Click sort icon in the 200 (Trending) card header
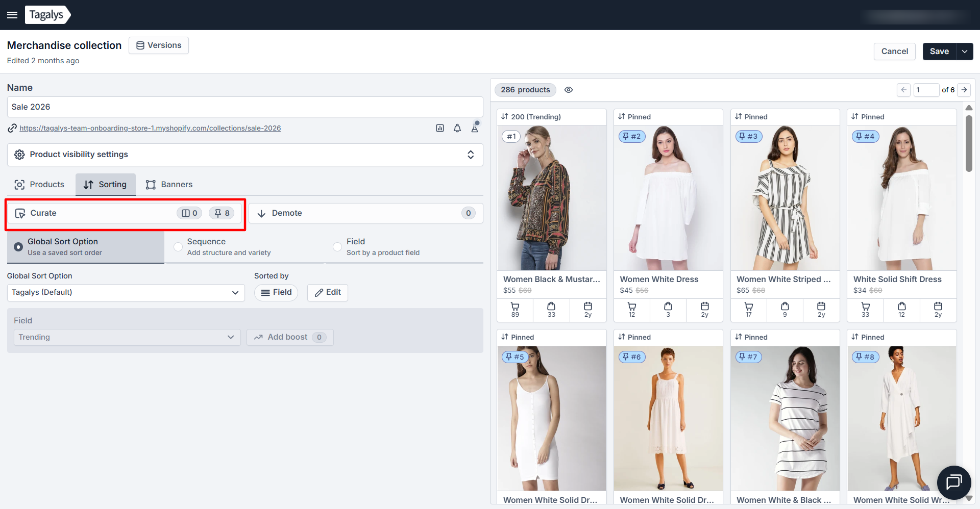The height and width of the screenshot is (509, 980). 505,117
